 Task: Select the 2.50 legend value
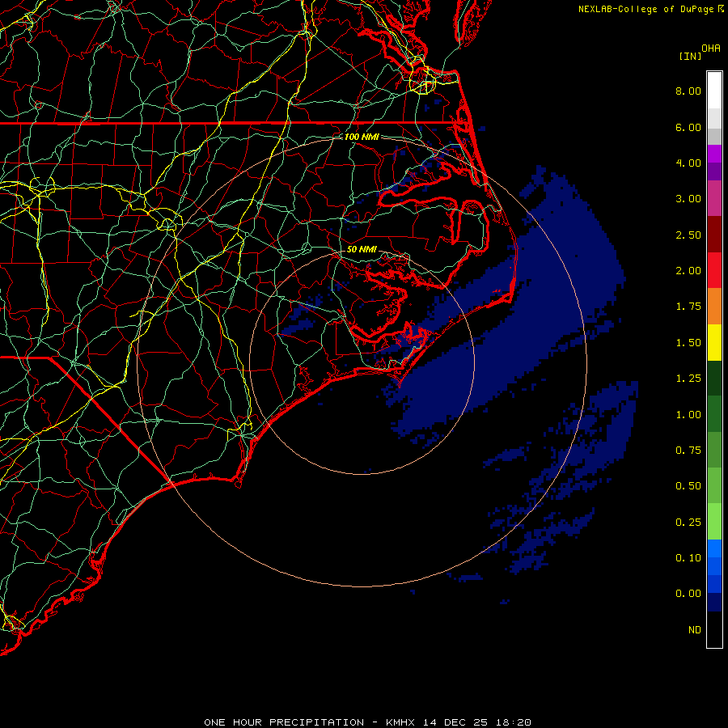[688, 235]
